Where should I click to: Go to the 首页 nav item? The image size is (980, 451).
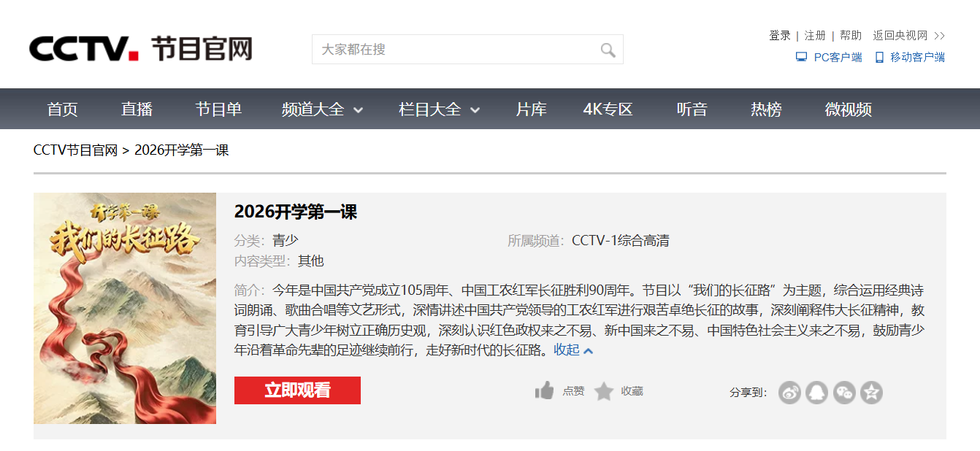tap(62, 109)
